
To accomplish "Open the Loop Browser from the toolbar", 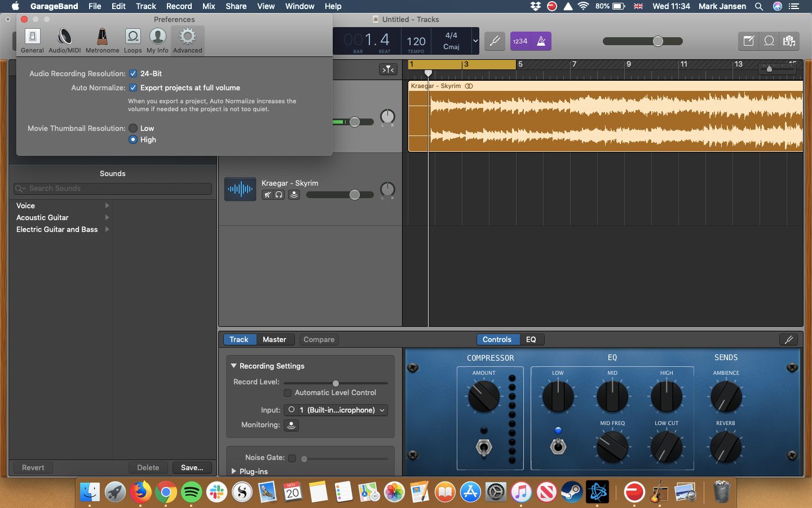I will [x=769, y=41].
